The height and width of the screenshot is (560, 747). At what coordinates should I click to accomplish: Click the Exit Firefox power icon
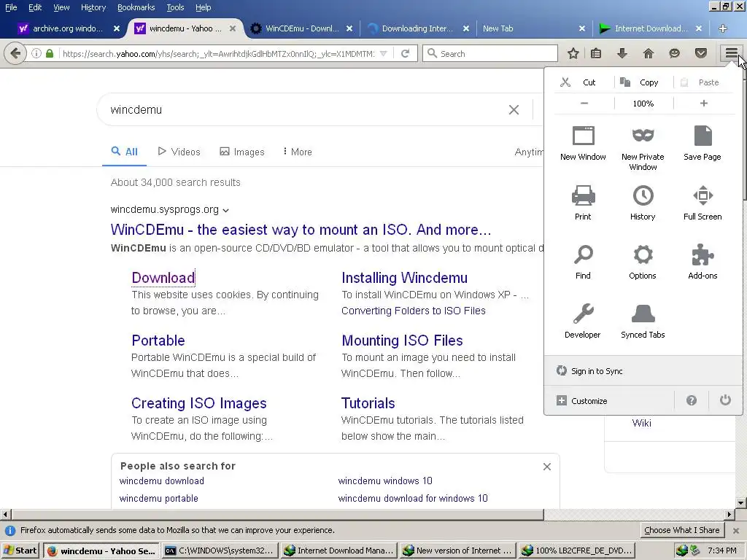click(x=725, y=400)
